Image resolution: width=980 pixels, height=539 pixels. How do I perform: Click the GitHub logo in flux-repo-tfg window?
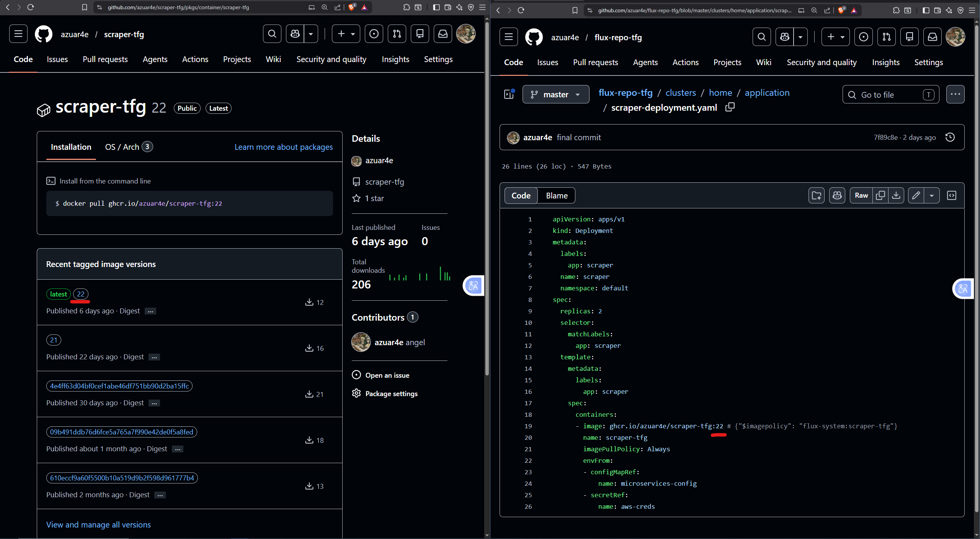534,37
